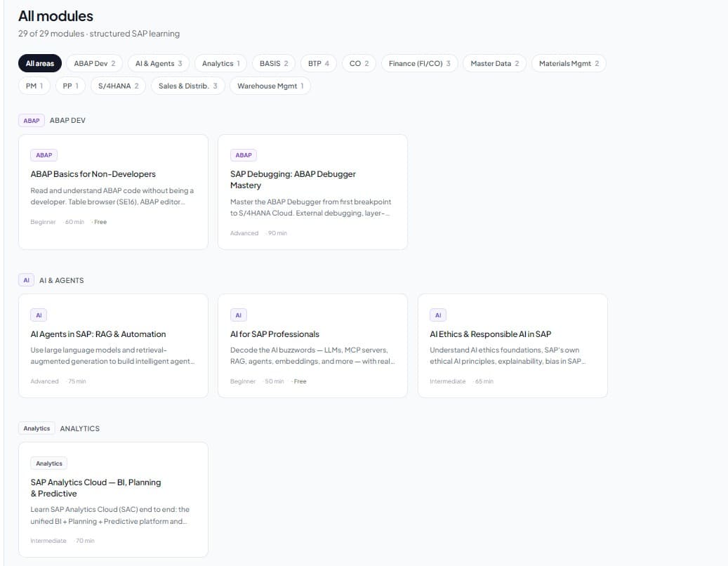
Task: Filter modules by BASIS
Action: click(x=274, y=63)
